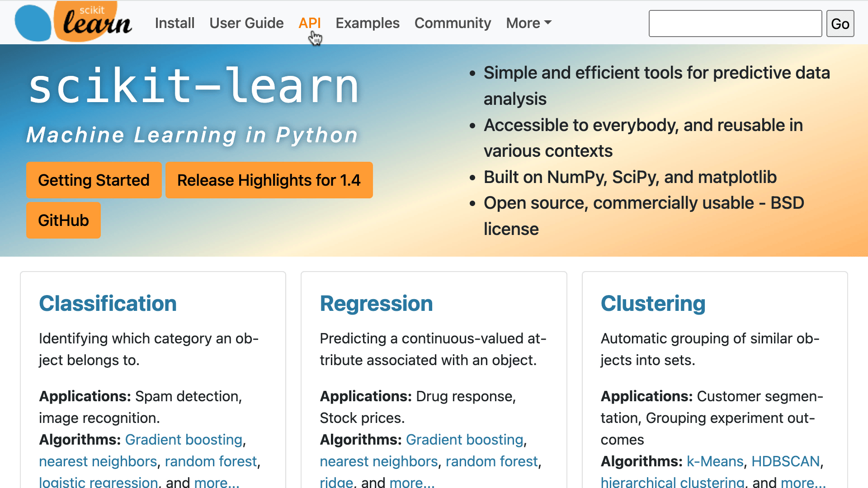Expand the More menu chevron
This screenshot has width=868, height=488.
click(x=547, y=23)
